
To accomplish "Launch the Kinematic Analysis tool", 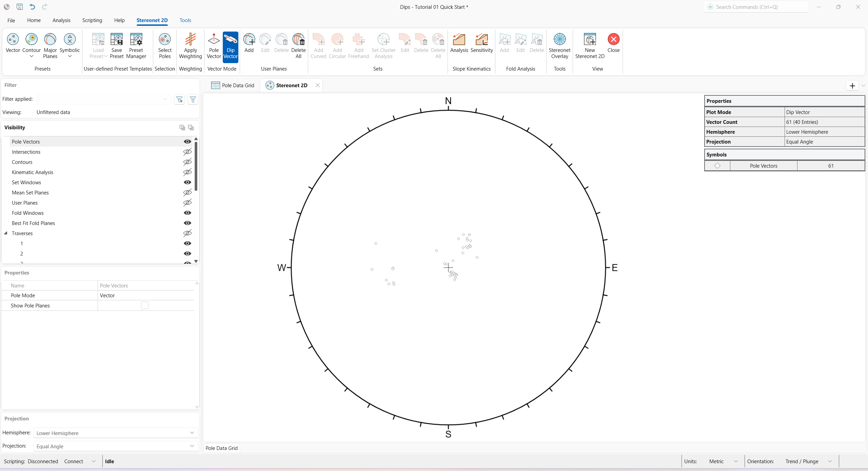I will coord(459,43).
